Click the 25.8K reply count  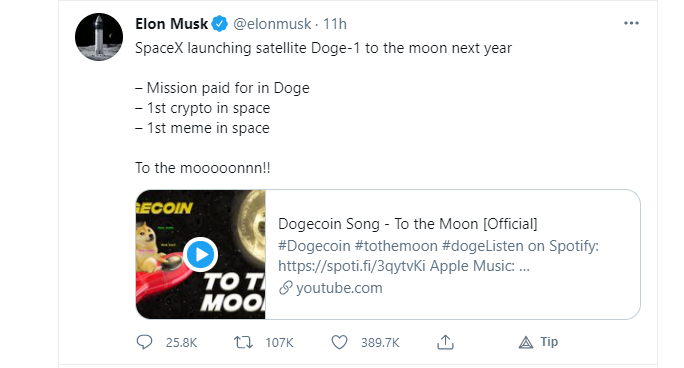coord(181,343)
